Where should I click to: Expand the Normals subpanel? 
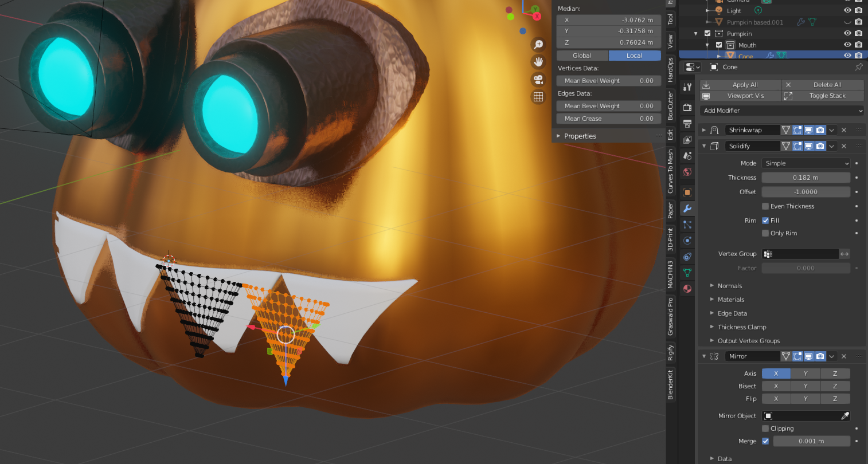[x=712, y=286]
